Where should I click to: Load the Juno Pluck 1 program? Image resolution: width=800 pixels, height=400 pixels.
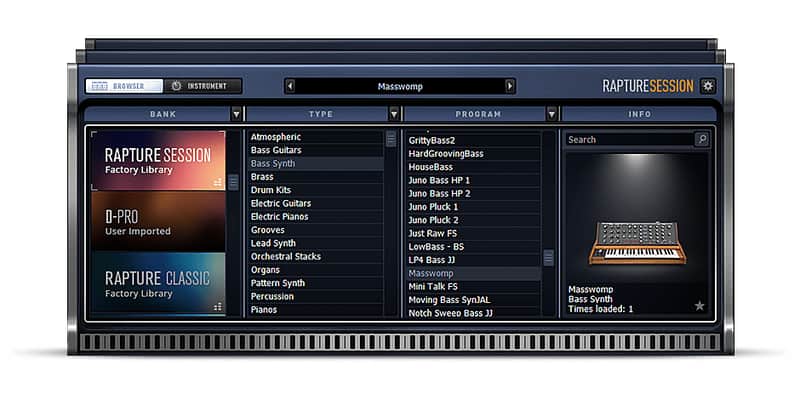point(473,207)
